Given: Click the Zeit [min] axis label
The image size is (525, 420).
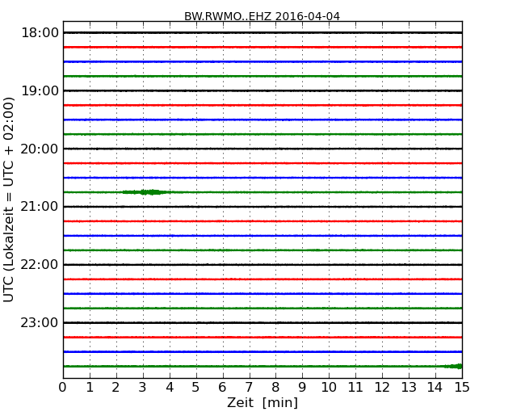Looking at the screenshot, I should tap(262, 402).
